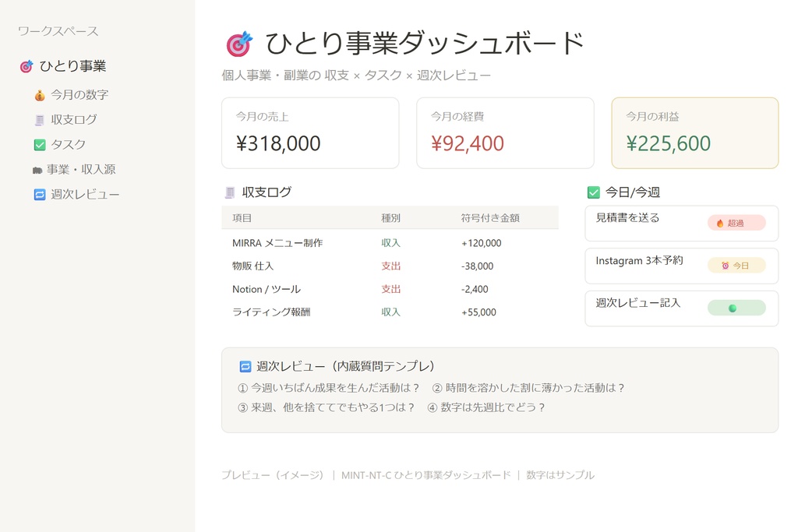Click the +120,000 amount cell
Screen dimensions: 798x532
[482, 243]
